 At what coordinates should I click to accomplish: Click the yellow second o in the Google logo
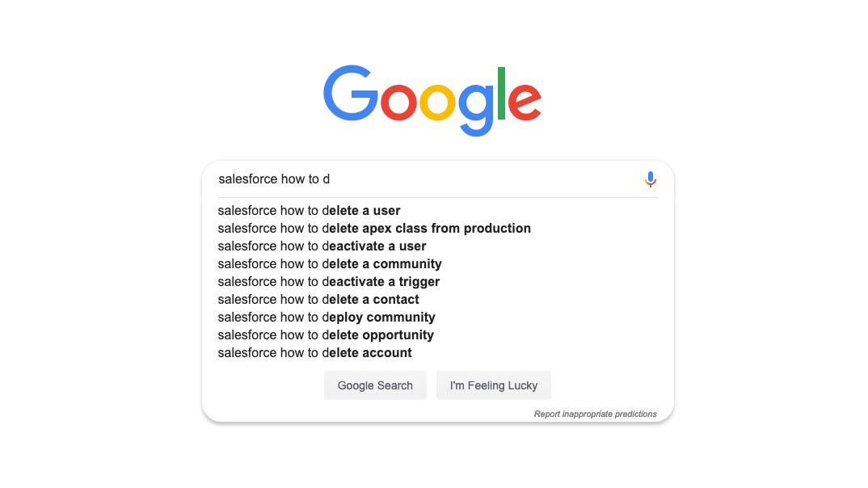pos(437,101)
